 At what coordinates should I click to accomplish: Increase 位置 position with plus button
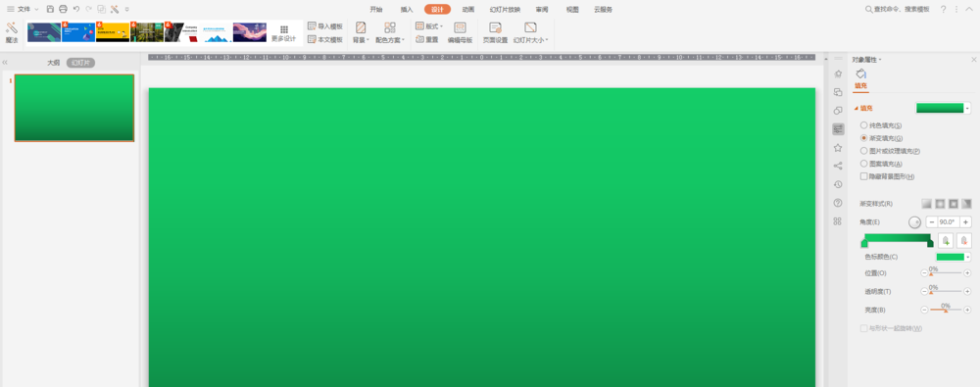[x=967, y=273]
